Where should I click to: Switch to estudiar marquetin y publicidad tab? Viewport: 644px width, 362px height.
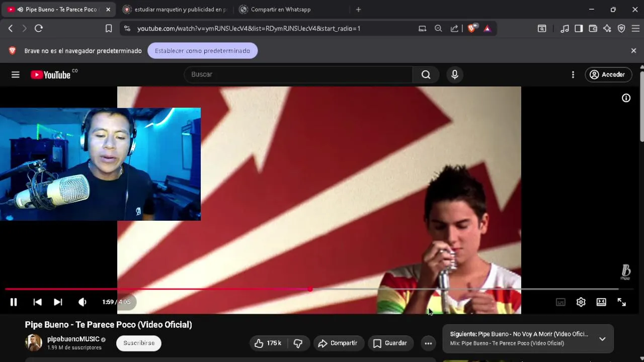click(x=175, y=10)
